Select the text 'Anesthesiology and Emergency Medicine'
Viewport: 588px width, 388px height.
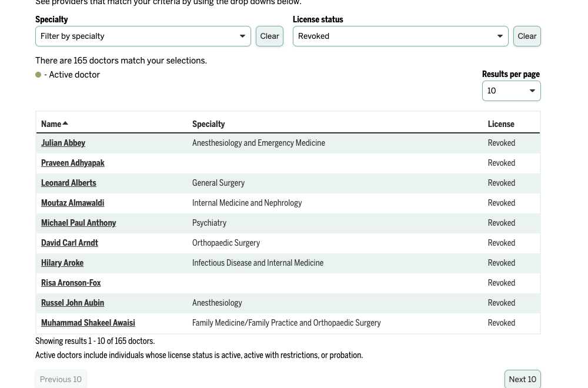pyautogui.click(x=259, y=143)
